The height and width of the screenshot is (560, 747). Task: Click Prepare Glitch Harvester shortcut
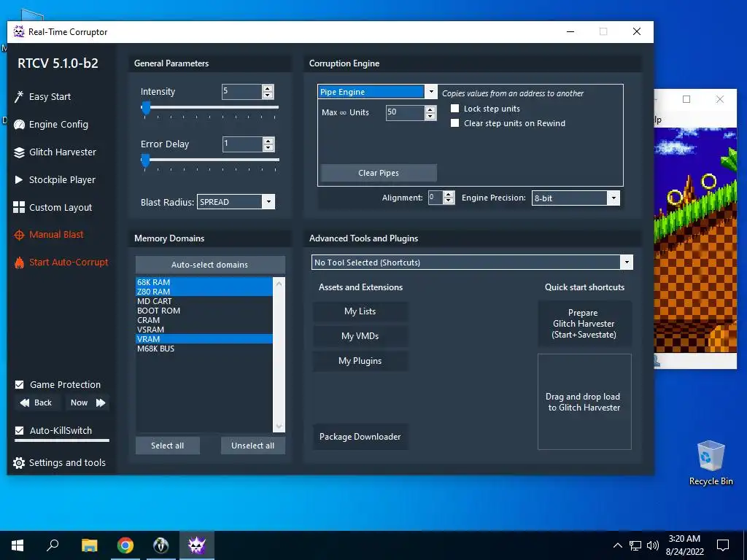(584, 324)
